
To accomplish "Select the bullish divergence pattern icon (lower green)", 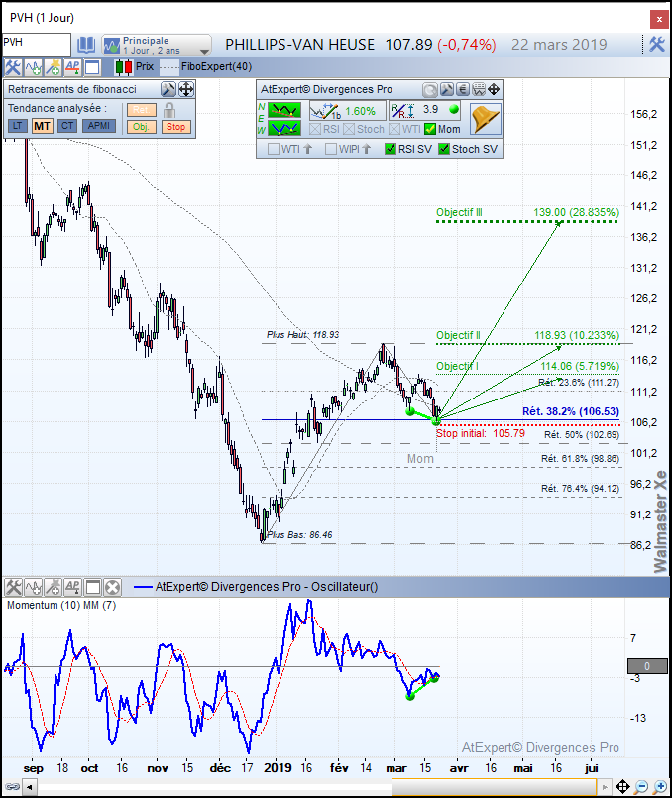I will tap(284, 128).
